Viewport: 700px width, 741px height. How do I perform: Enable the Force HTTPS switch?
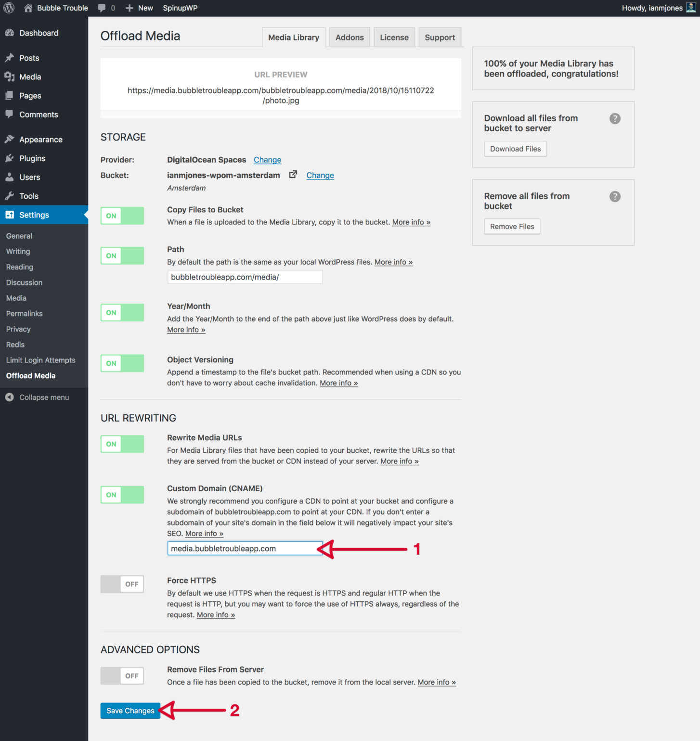[x=122, y=584]
